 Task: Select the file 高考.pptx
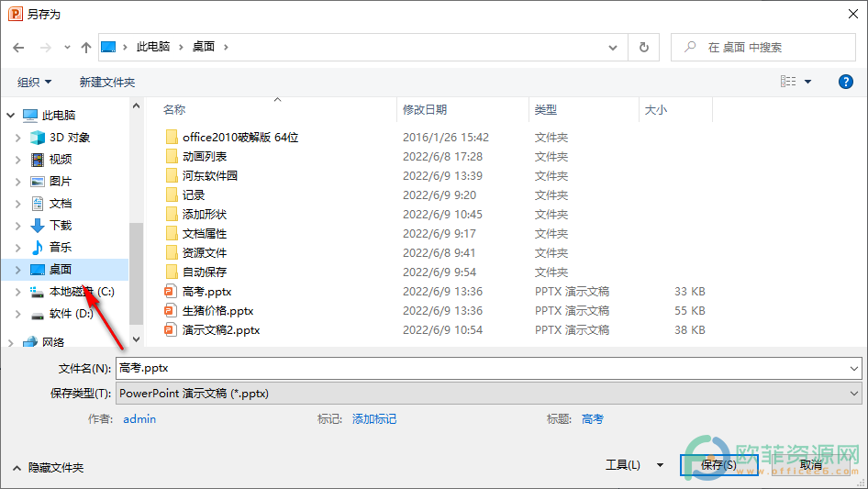tap(207, 292)
